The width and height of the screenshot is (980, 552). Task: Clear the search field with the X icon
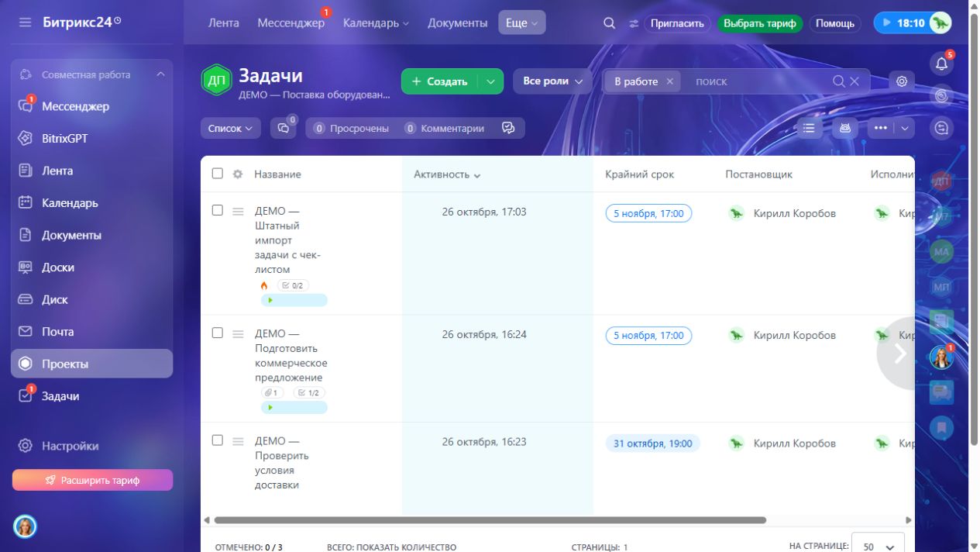[x=854, y=81]
